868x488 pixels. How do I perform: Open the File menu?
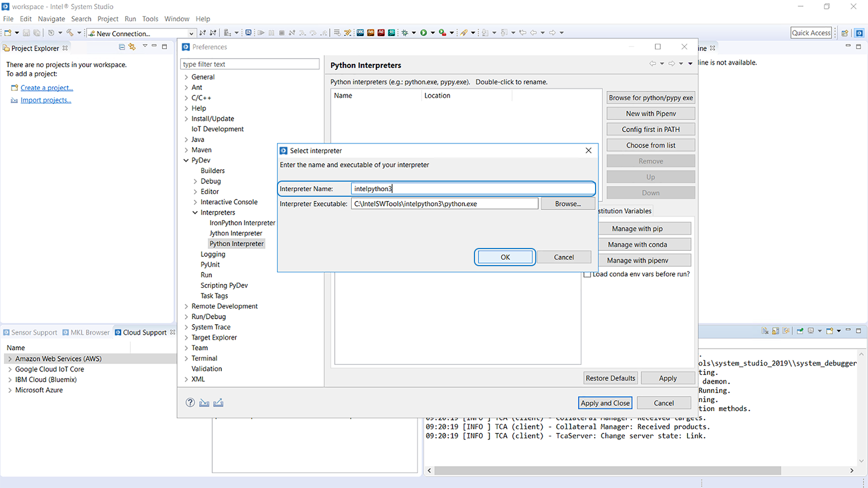click(8, 19)
